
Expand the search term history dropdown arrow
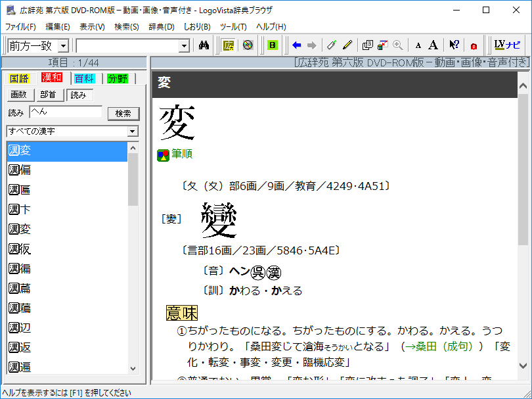(x=184, y=46)
